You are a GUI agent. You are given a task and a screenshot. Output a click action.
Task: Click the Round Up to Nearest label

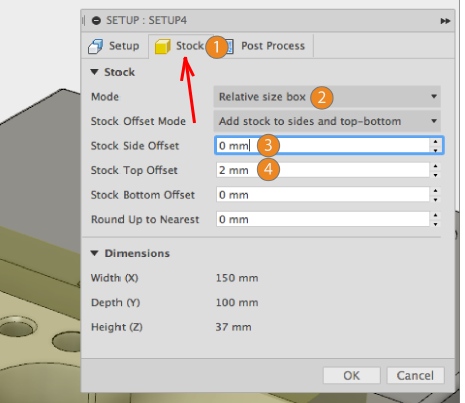coord(145,219)
